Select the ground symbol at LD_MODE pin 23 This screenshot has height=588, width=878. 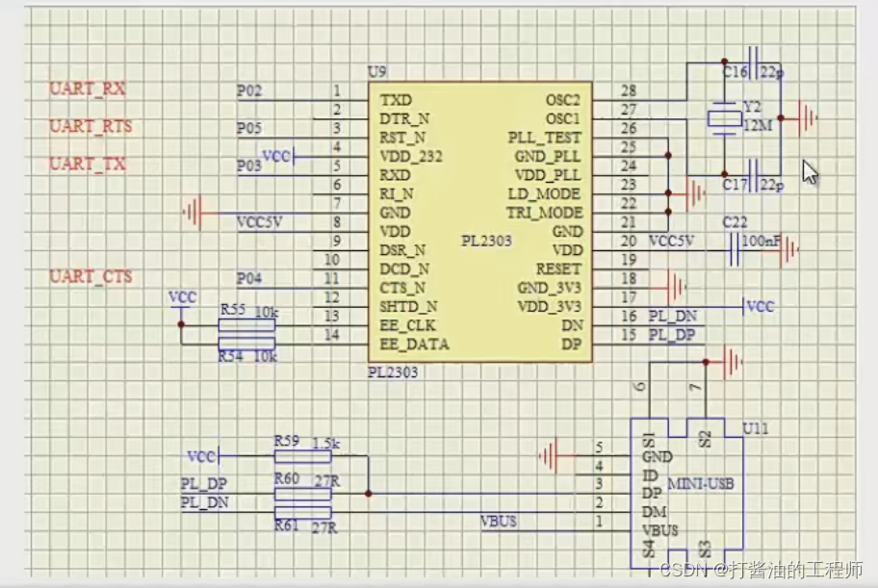tap(694, 193)
